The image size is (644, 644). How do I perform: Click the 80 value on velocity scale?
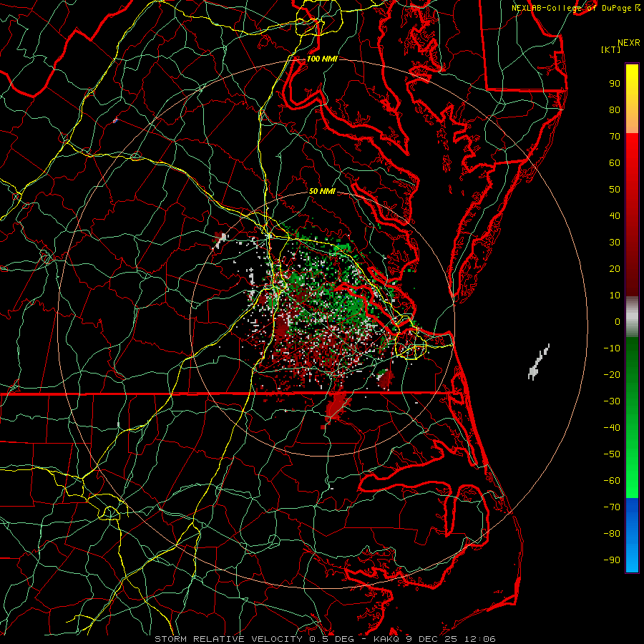615,109
